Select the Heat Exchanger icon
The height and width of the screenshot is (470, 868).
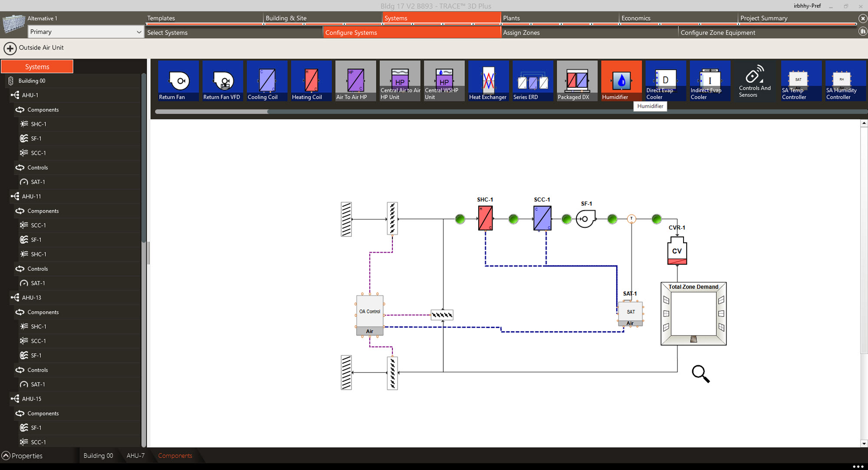coord(488,80)
